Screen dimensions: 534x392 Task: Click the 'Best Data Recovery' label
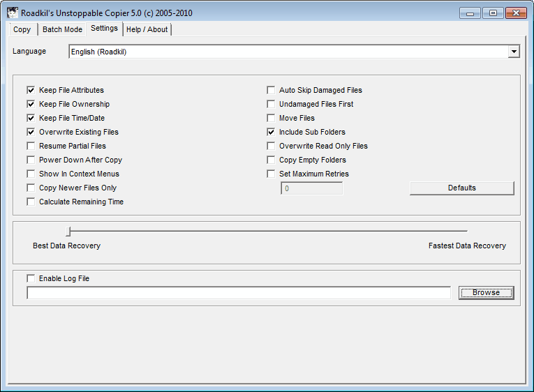tap(67, 246)
